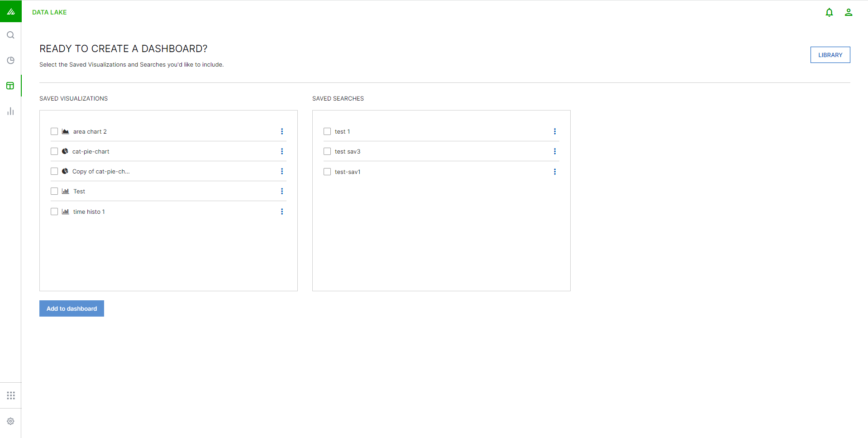Viewport: 868px width, 438px height.
Task: Open the options menu for test 1
Action: [x=555, y=131]
